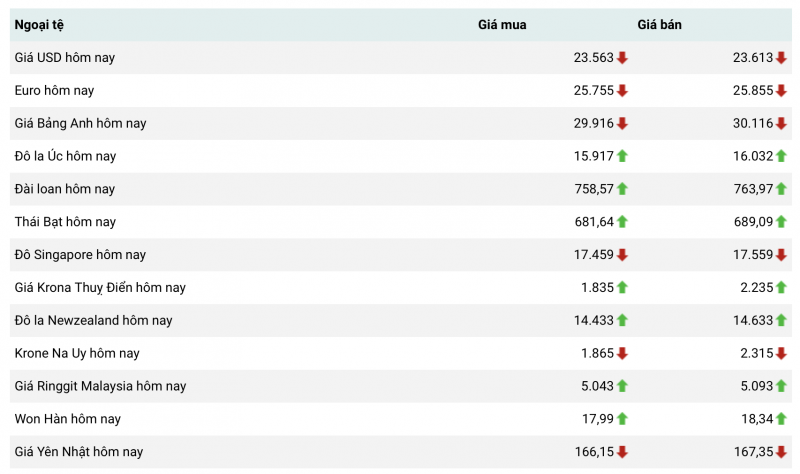Click red down arrow beside Bảng Anh sell price 30.116
The width and height of the screenshot is (800, 474).
pyautogui.click(x=781, y=124)
